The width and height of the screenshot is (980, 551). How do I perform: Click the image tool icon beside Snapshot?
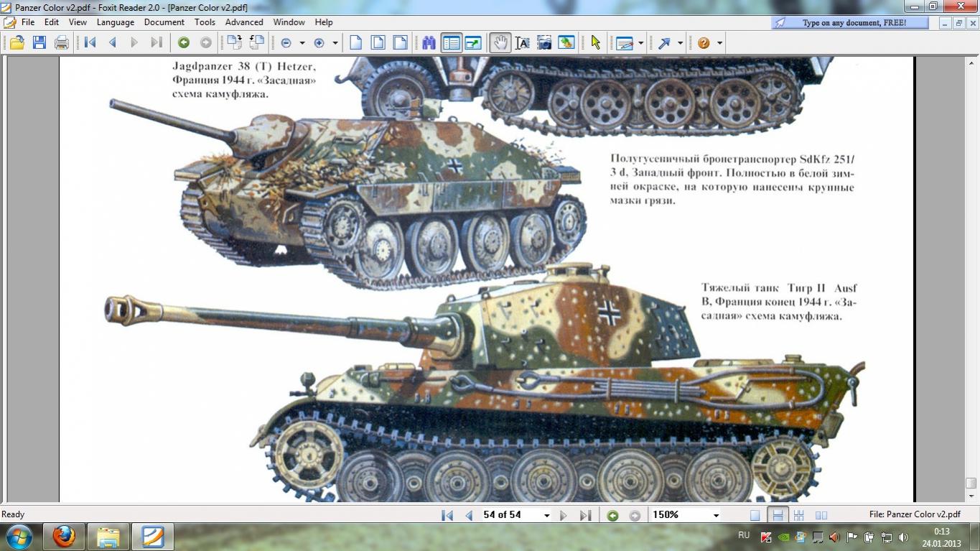click(566, 43)
